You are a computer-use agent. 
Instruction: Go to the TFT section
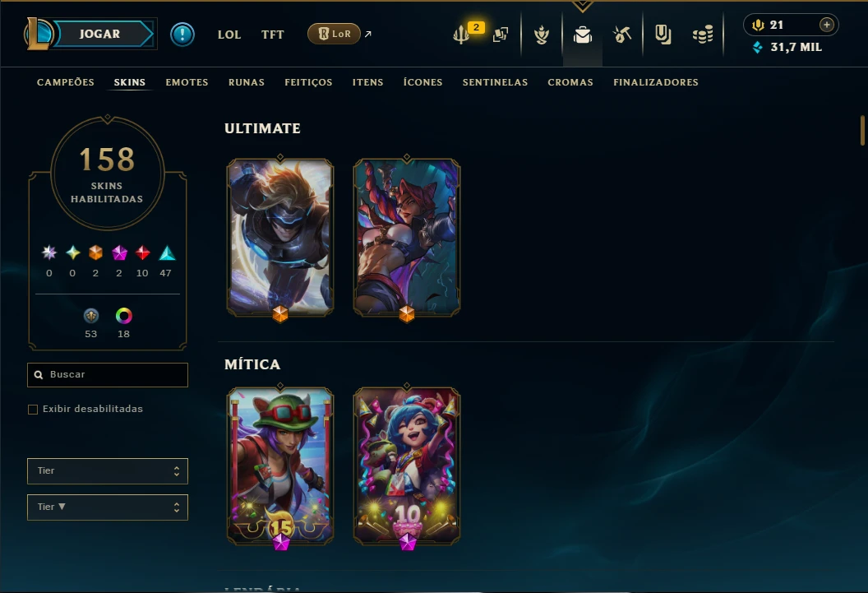(272, 35)
